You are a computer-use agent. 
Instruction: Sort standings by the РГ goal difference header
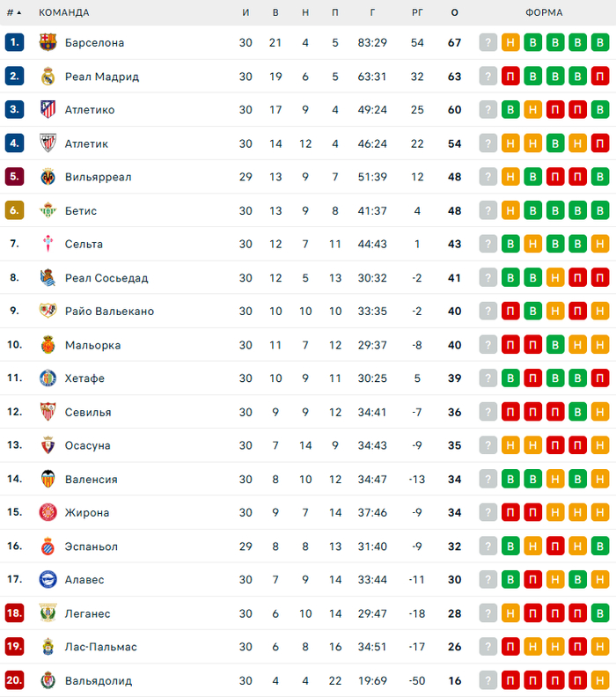coord(417,13)
